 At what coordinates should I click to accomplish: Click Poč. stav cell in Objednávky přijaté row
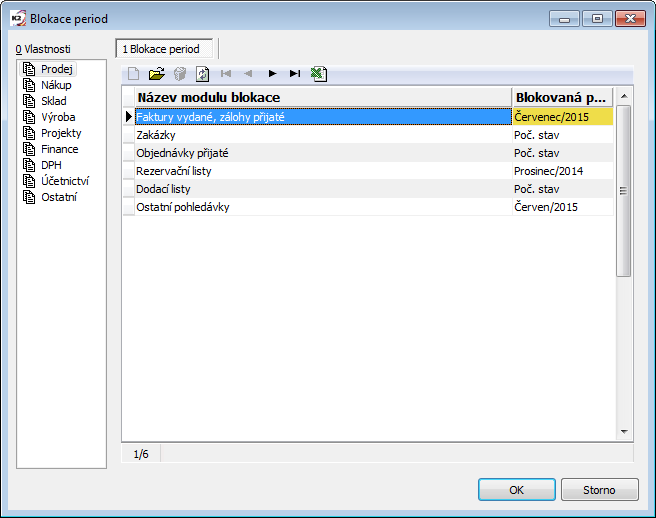point(563,153)
